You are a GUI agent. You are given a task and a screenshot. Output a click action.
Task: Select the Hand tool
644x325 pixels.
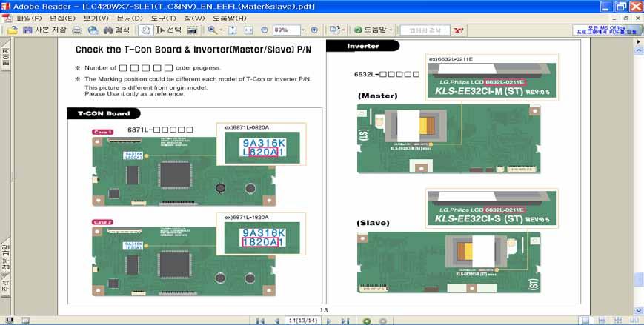click(x=145, y=30)
